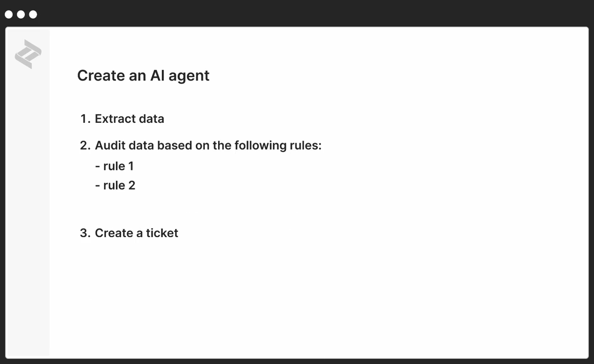Click the "Audit data based on" step

pyautogui.click(x=208, y=145)
